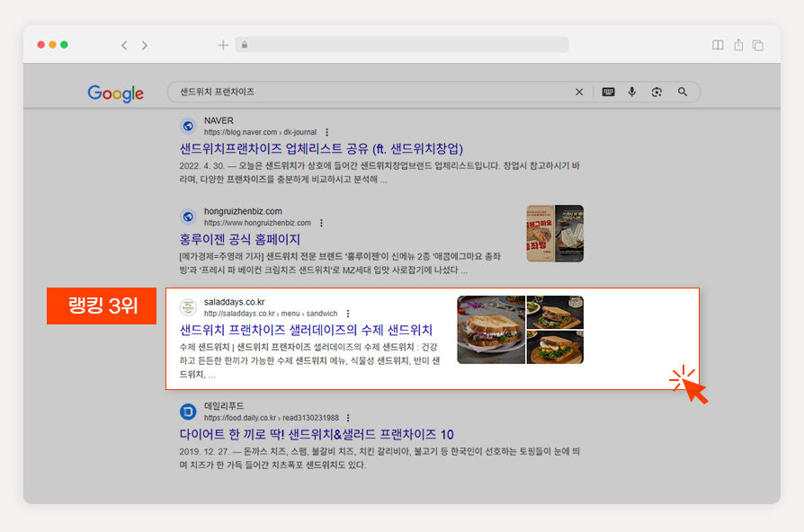The width and height of the screenshot is (804, 532).
Task: Start voice search with the microphone icon
Action: (x=631, y=92)
